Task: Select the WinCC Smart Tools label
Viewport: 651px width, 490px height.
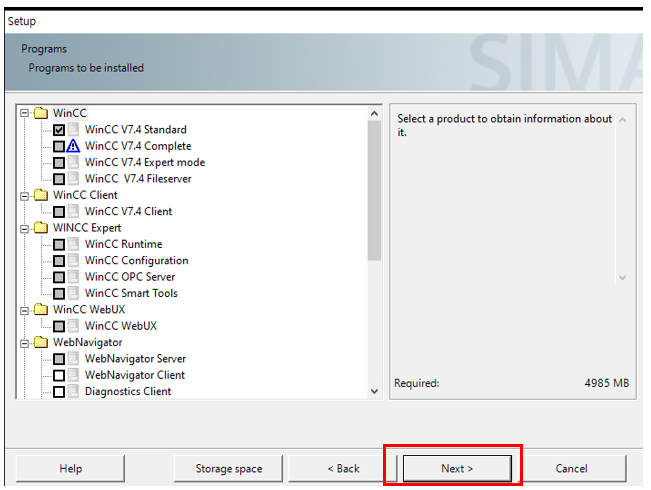Action: (x=131, y=293)
